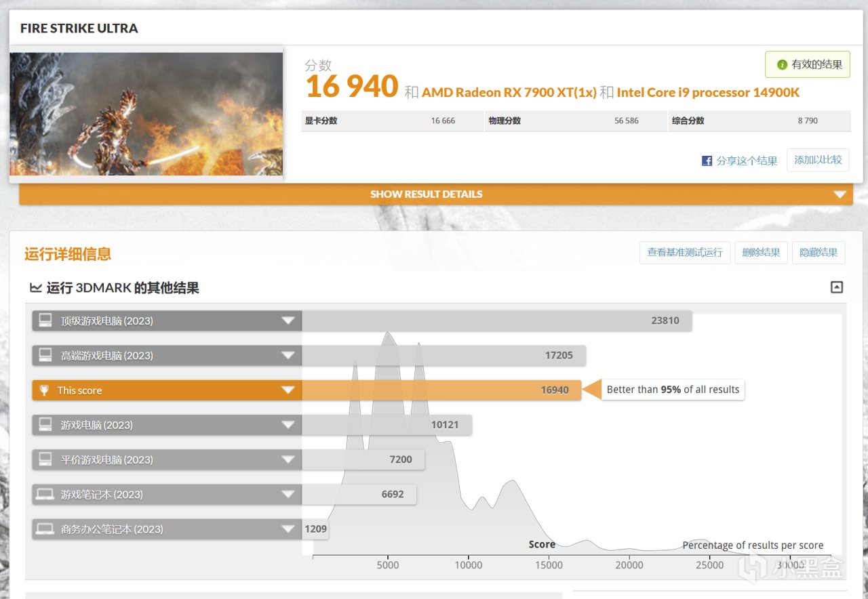
Task: Click the 隐藏结果 button
Action: (x=818, y=253)
